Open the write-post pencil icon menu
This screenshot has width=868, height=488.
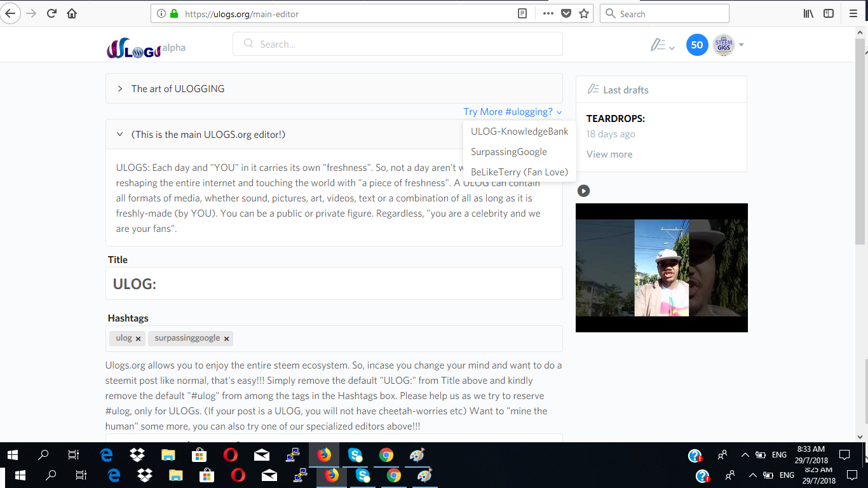[x=662, y=45]
